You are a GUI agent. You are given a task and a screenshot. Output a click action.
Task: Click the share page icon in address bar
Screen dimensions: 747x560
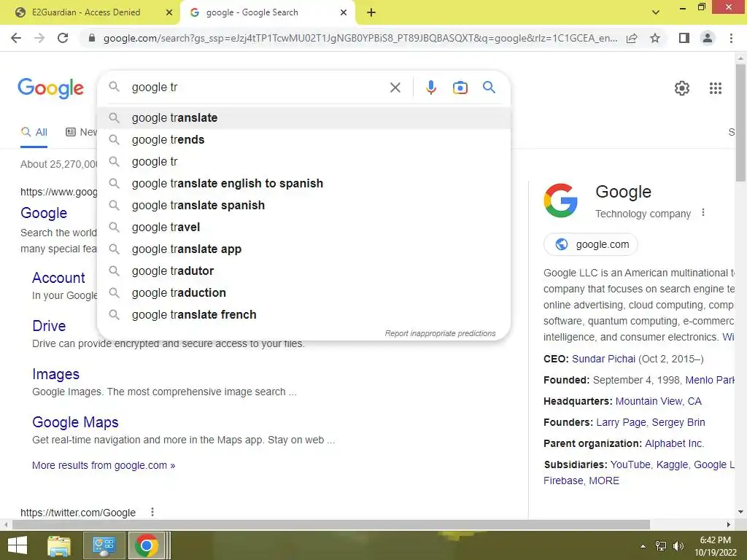[632, 38]
